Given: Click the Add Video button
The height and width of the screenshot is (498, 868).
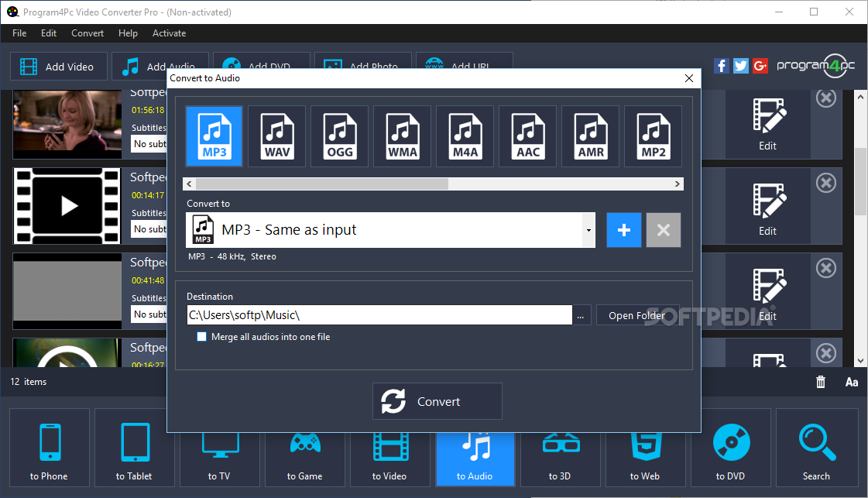Looking at the screenshot, I should [59, 67].
